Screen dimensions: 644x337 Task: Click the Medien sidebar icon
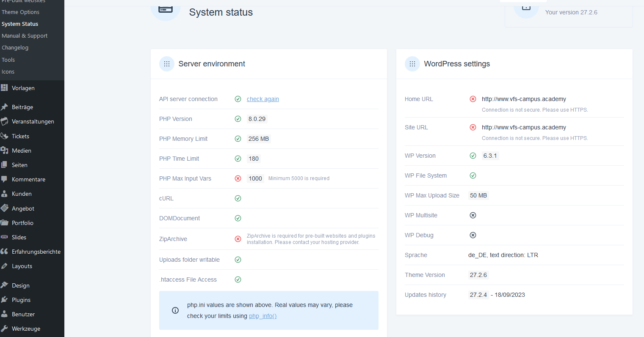(x=4, y=151)
